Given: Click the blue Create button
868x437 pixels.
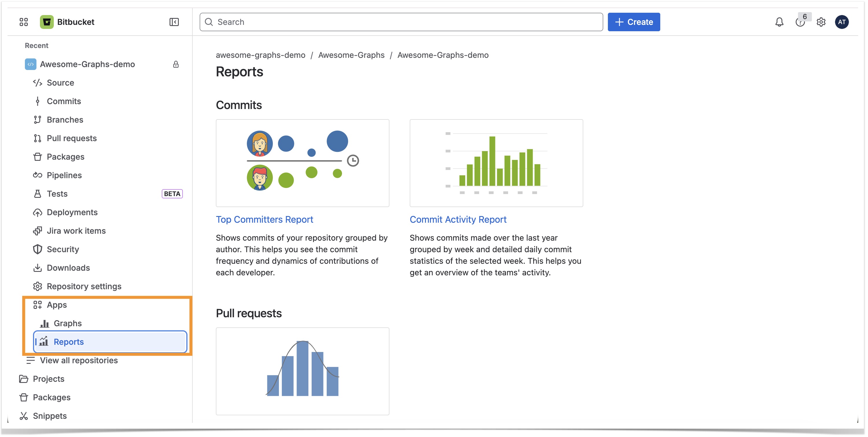Looking at the screenshot, I should 633,22.
